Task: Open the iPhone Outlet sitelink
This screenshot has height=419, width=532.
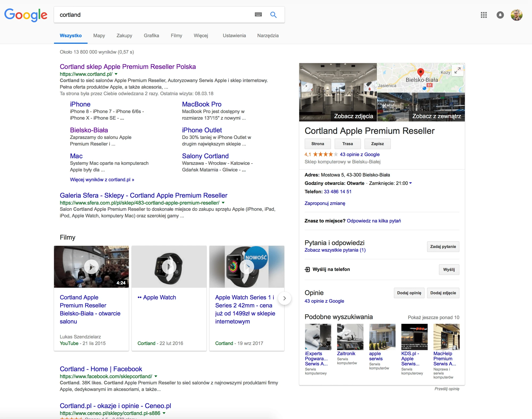Action: [x=202, y=130]
